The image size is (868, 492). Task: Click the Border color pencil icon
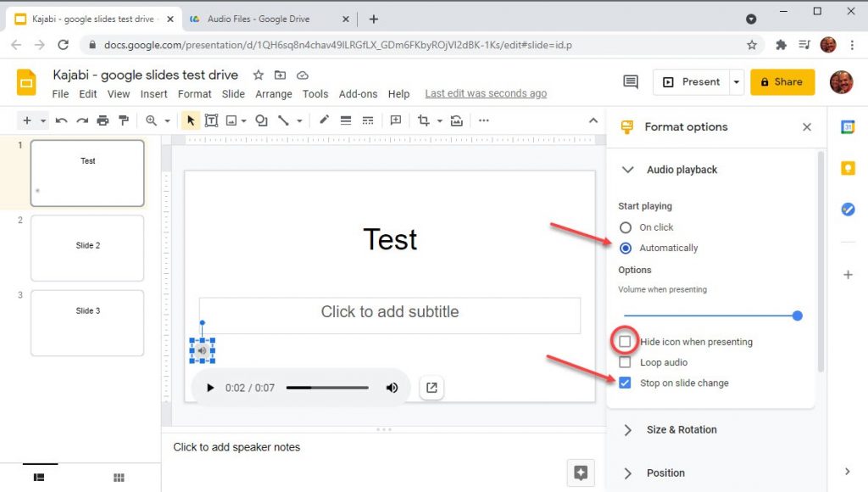[x=324, y=120]
